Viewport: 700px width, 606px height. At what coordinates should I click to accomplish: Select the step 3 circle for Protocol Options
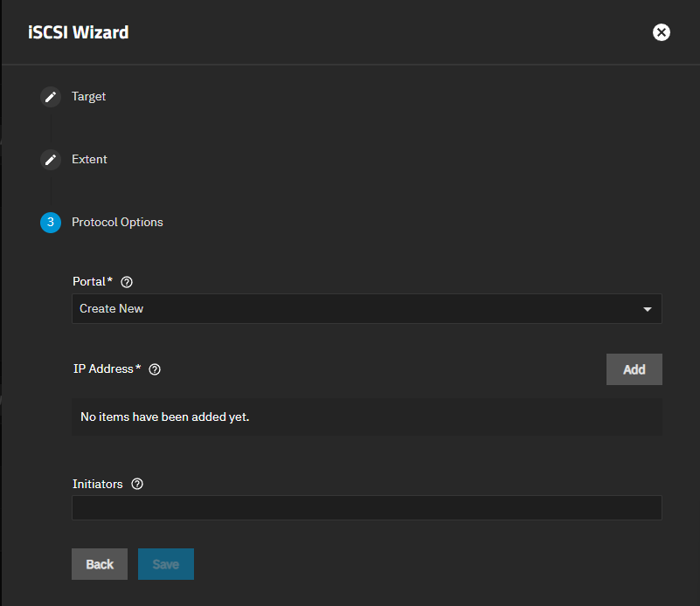tap(50, 223)
